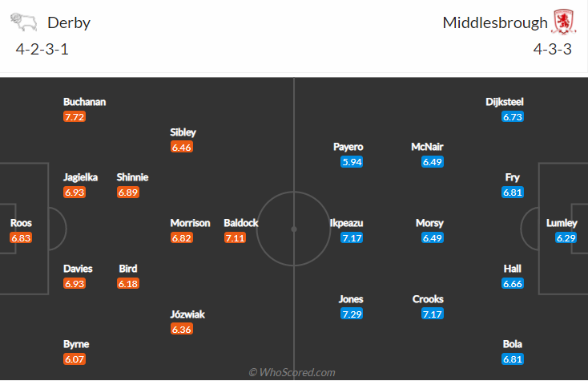This screenshot has height=381, width=588.
Task: Click the Derby 4-2-3-1 formation label
Action: pos(42,49)
